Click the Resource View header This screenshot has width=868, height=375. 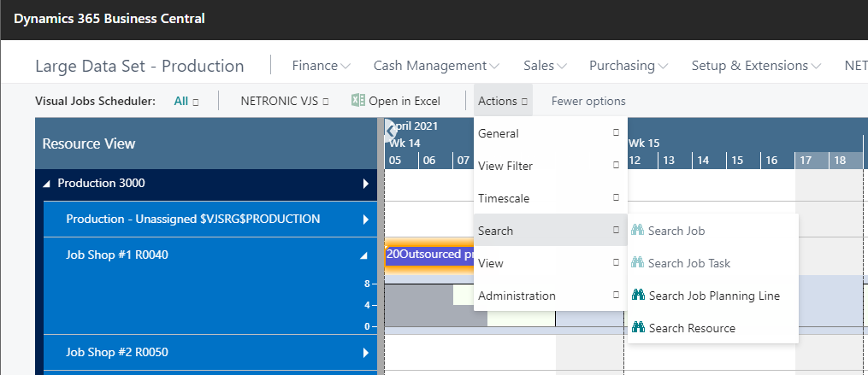click(89, 144)
